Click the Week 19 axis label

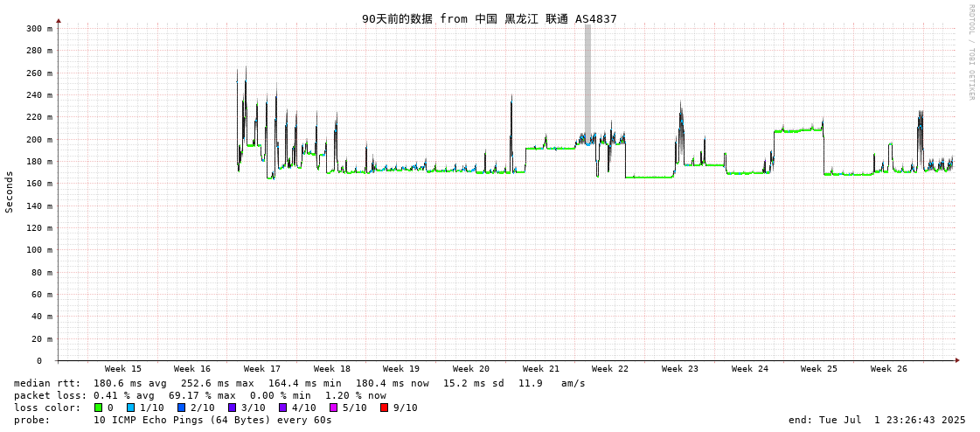pyautogui.click(x=401, y=369)
